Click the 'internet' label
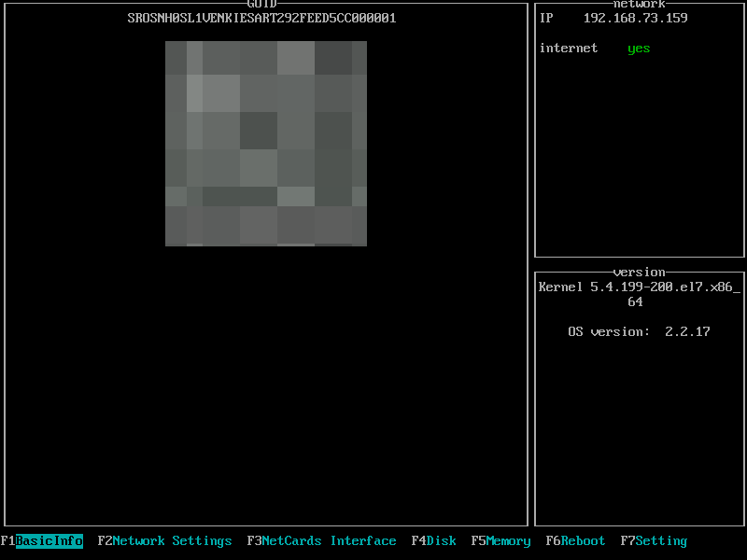 [x=568, y=49]
